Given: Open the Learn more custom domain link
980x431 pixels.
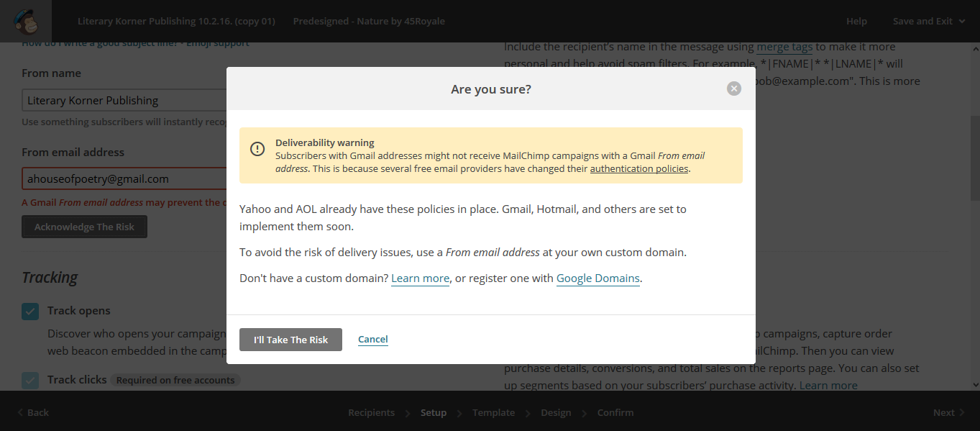Looking at the screenshot, I should tap(420, 278).
